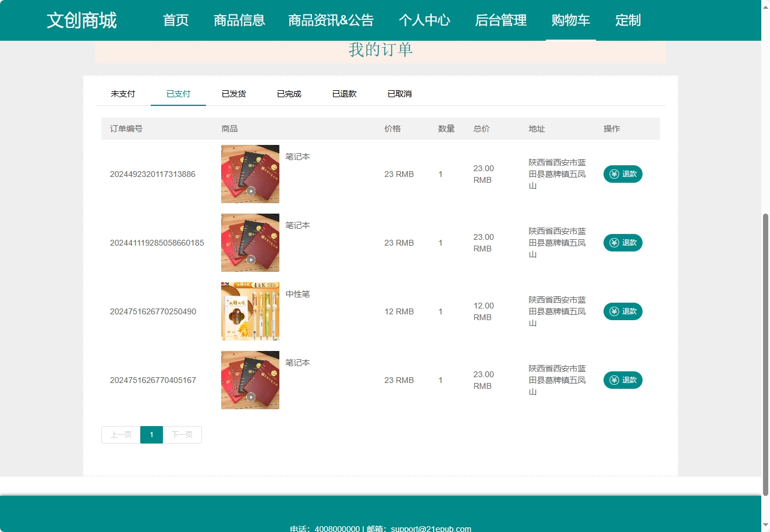Open the 已取消 orders tab

(x=399, y=93)
